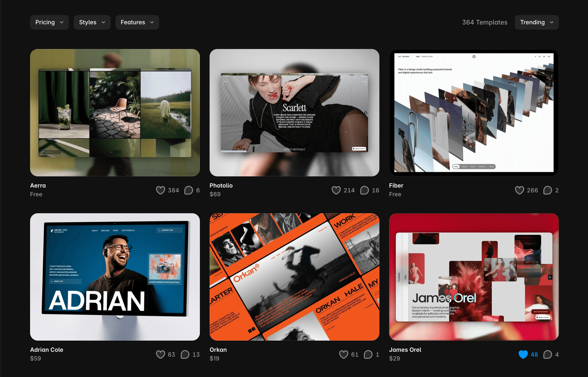
Task: Open the Fiber design studio thumbnail
Action: point(474,113)
